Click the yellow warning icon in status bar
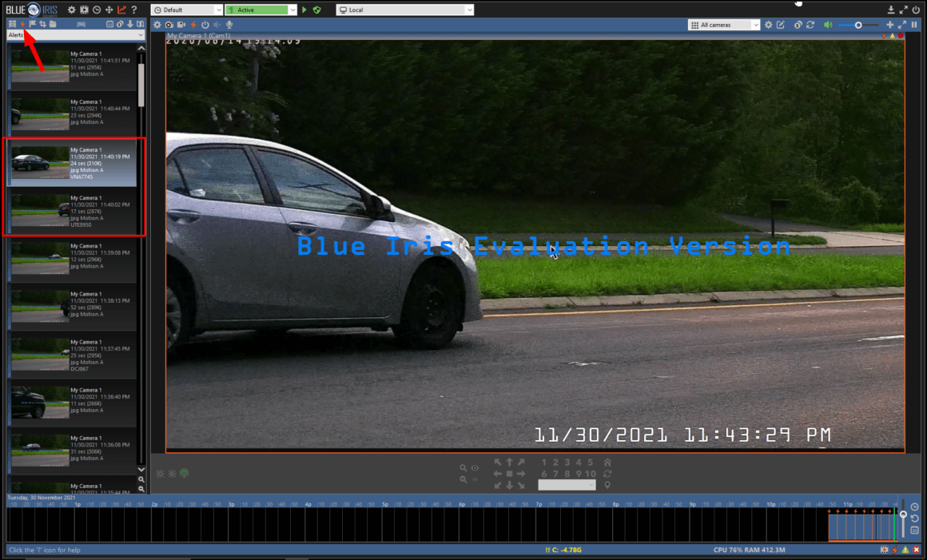927x560 pixels. pos(905,550)
